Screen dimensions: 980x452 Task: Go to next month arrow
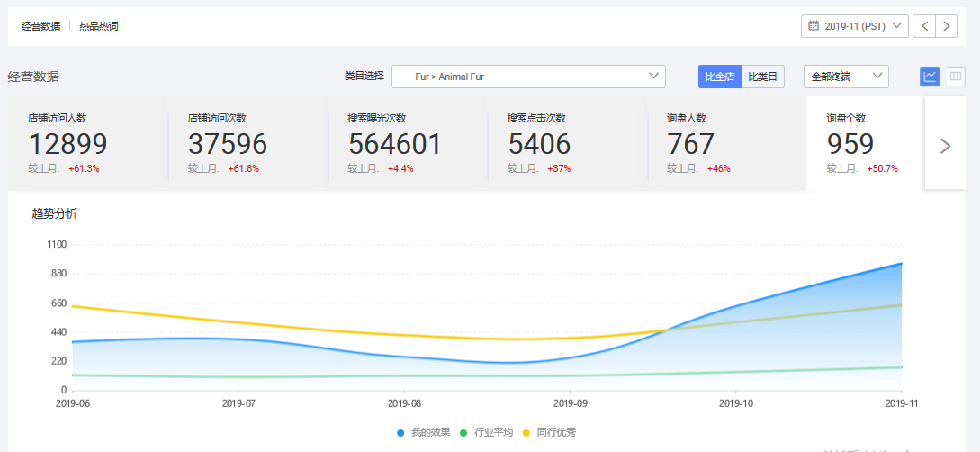[946, 26]
